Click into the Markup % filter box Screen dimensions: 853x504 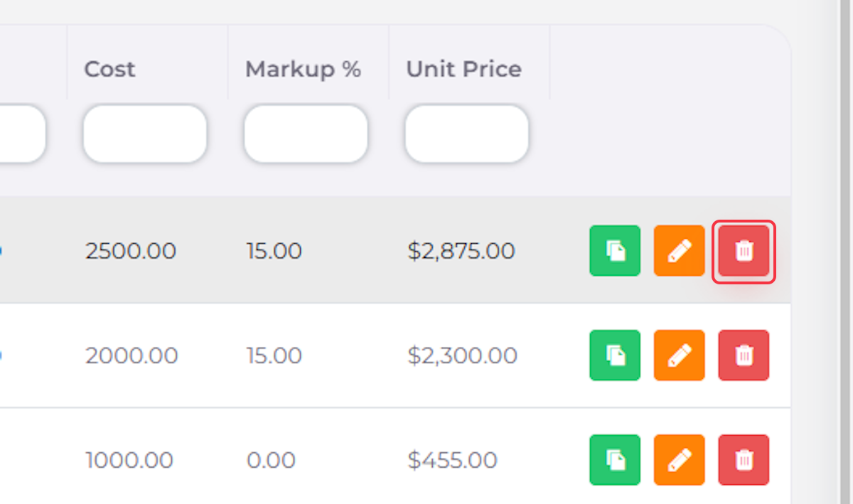pyautogui.click(x=306, y=134)
